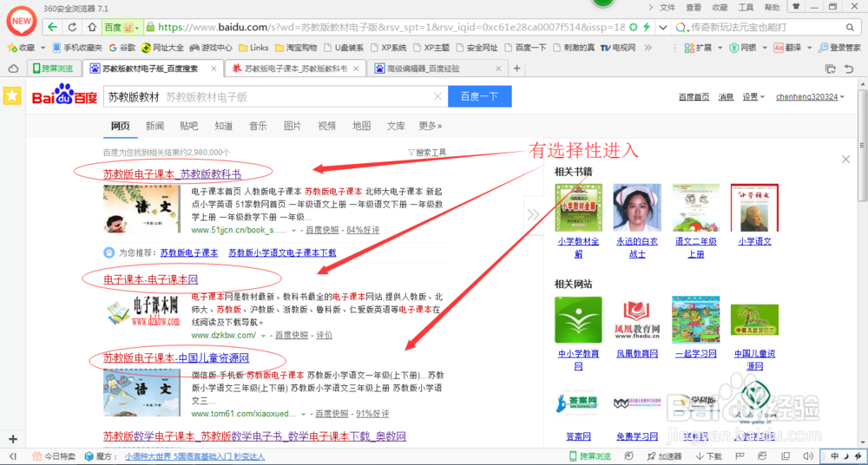Open 登录管家 login manager
Screen dimensions: 868x465
pyautogui.click(x=838, y=48)
